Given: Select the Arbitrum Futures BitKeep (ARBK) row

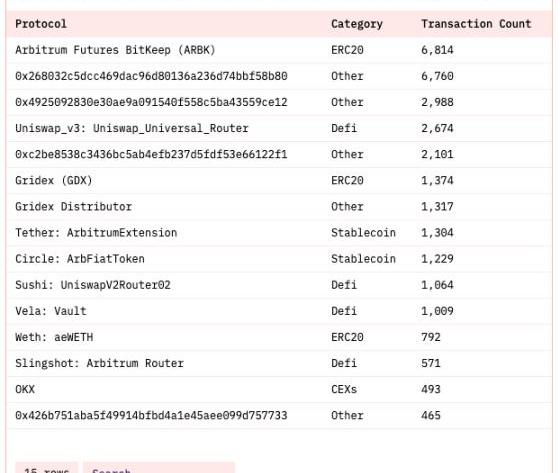Looking at the screenshot, I should [x=279, y=50].
